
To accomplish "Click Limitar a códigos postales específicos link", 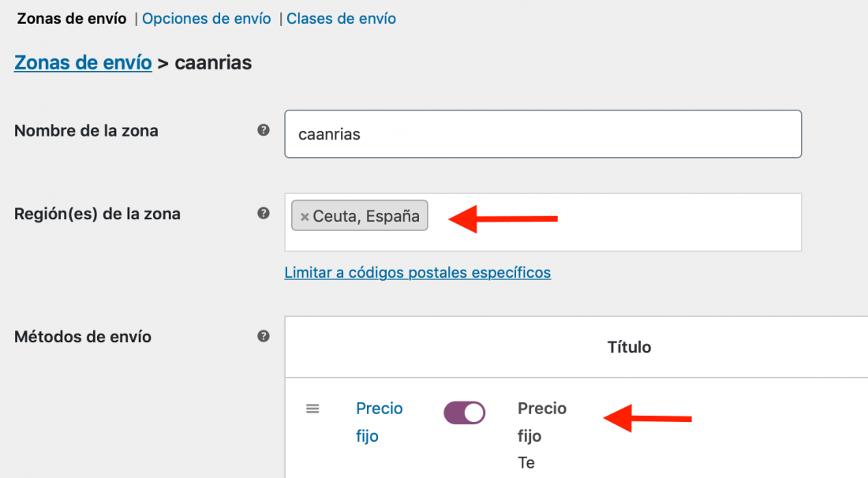I will pos(417,272).
